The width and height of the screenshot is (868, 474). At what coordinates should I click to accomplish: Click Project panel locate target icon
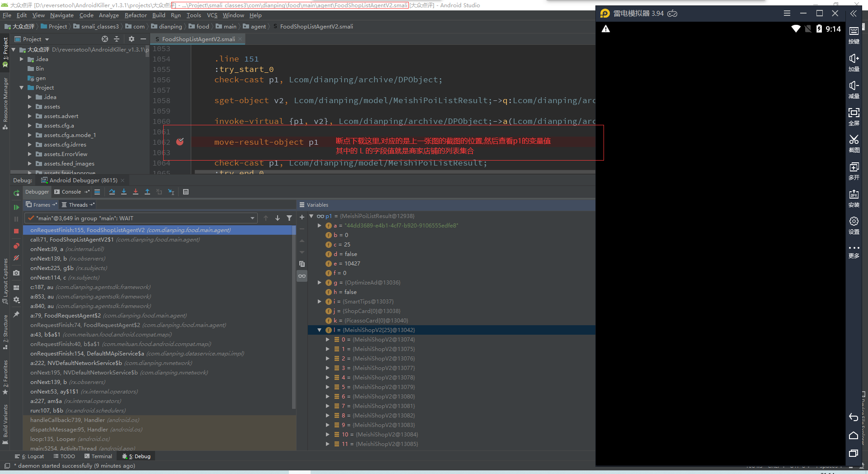pos(105,39)
